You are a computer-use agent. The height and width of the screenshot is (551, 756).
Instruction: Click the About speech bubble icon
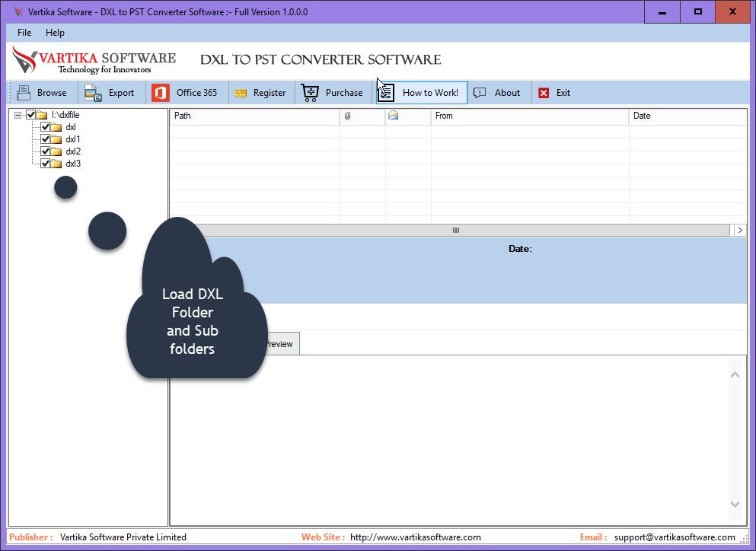tap(479, 93)
